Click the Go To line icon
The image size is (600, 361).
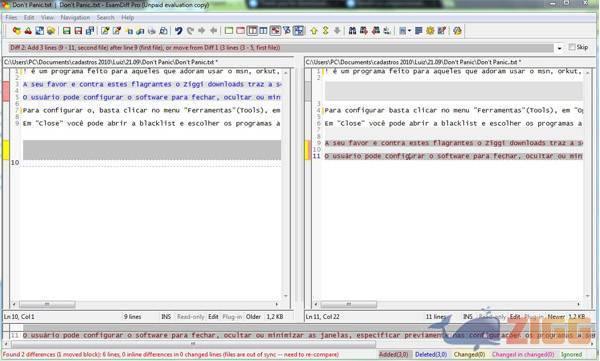click(387, 31)
